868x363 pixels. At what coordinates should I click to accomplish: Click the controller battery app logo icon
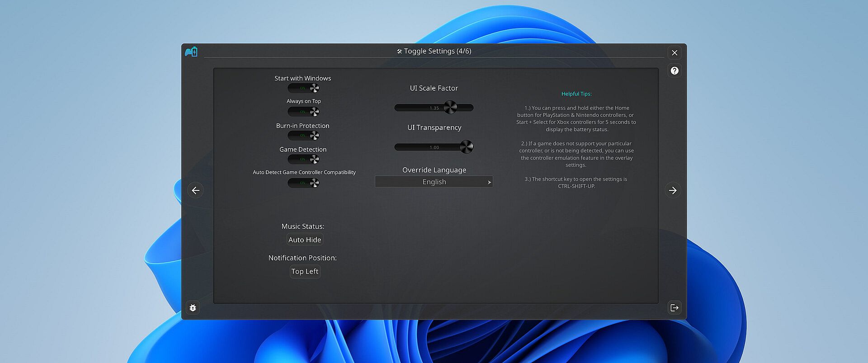coord(191,52)
